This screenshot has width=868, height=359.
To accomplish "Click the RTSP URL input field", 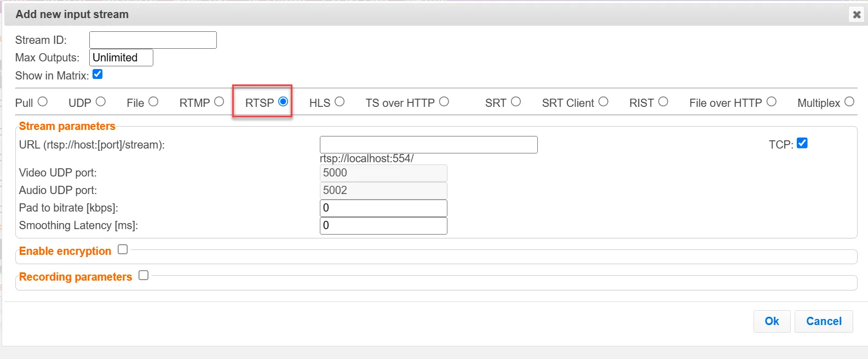I will tap(429, 145).
